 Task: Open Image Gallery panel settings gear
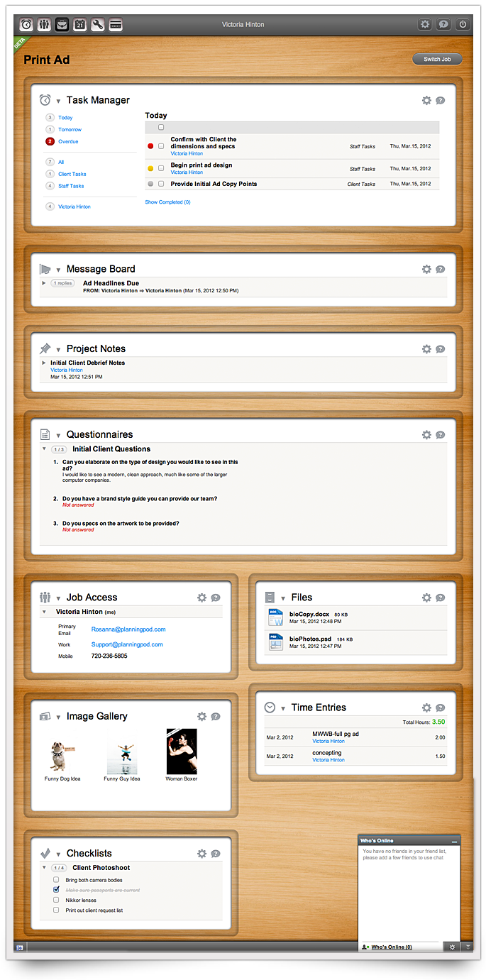point(201,717)
